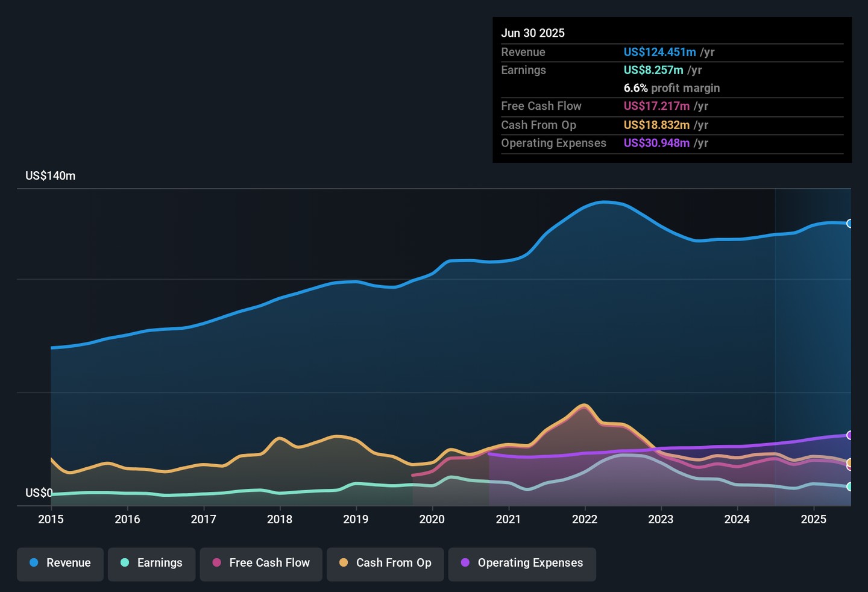This screenshot has width=868, height=592.
Task: Click the Operating Expenses legend button
Action: click(522, 563)
